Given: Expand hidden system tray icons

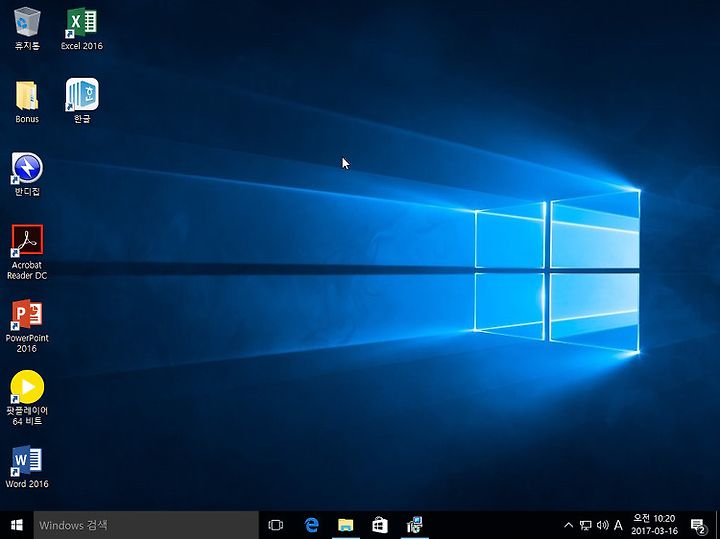Looking at the screenshot, I should tap(568, 525).
